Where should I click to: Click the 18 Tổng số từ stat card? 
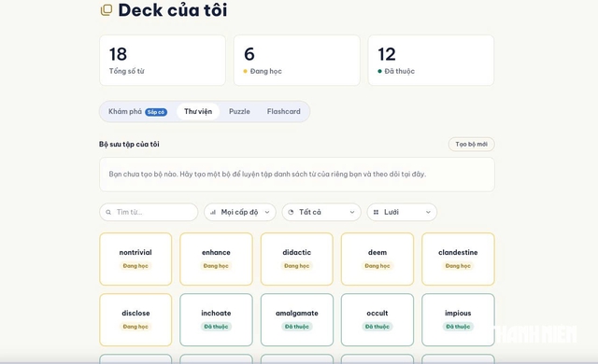click(x=163, y=60)
